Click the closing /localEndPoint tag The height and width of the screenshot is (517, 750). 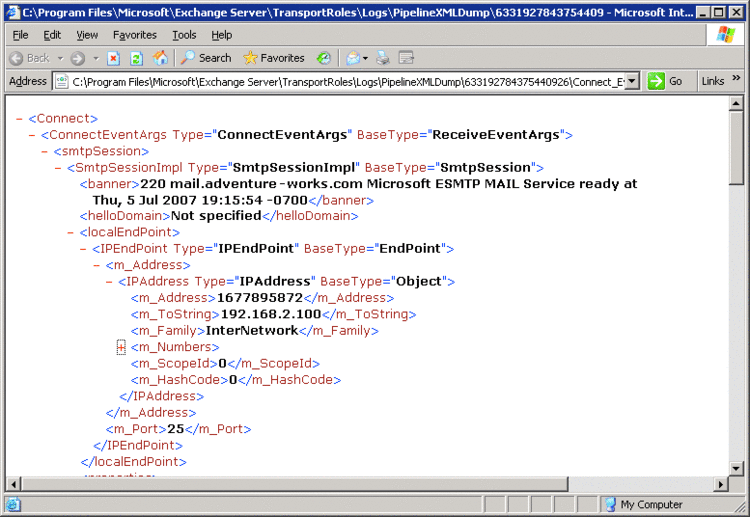pyautogui.click(x=133, y=462)
